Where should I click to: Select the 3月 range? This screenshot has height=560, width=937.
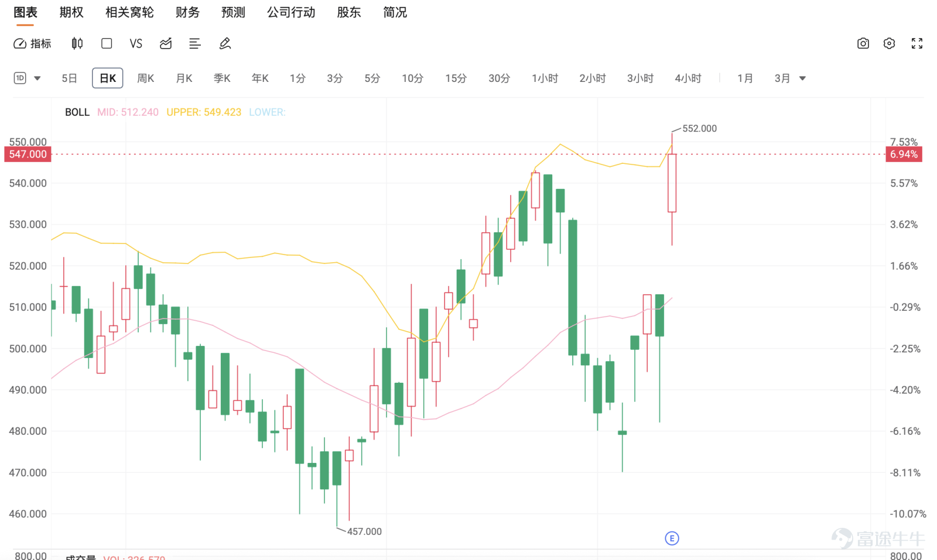[x=782, y=78]
